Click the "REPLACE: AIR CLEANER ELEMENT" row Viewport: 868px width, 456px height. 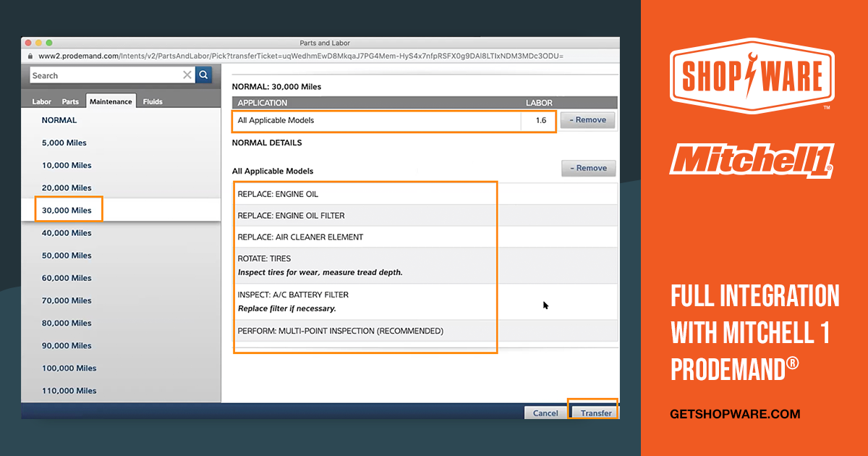425,237
